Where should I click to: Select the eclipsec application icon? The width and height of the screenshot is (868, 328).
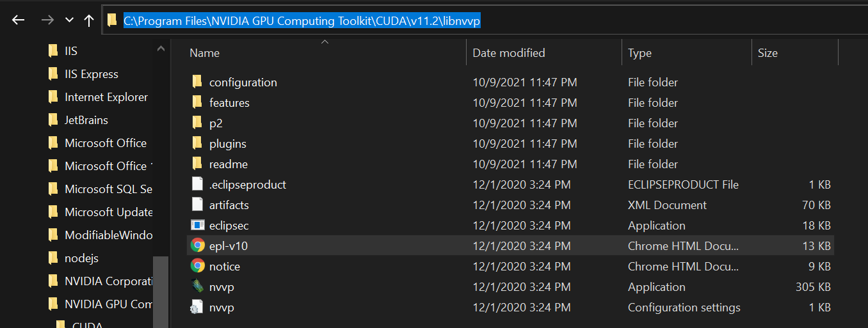(x=197, y=225)
